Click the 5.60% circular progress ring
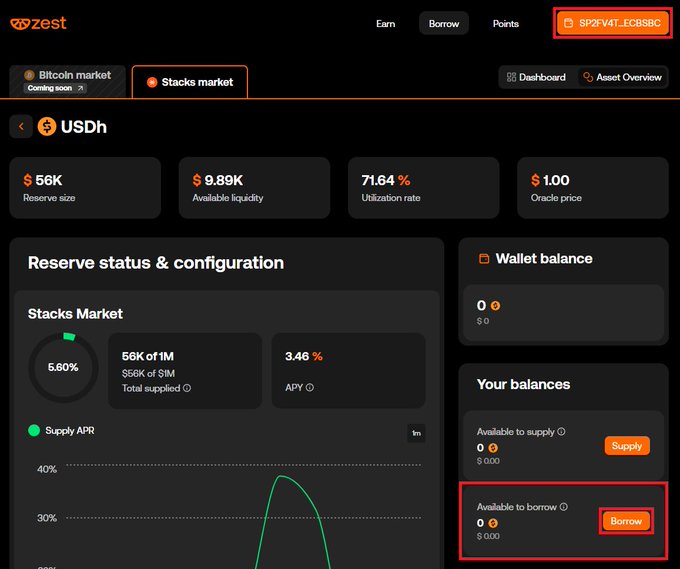The image size is (680, 569). [63, 368]
